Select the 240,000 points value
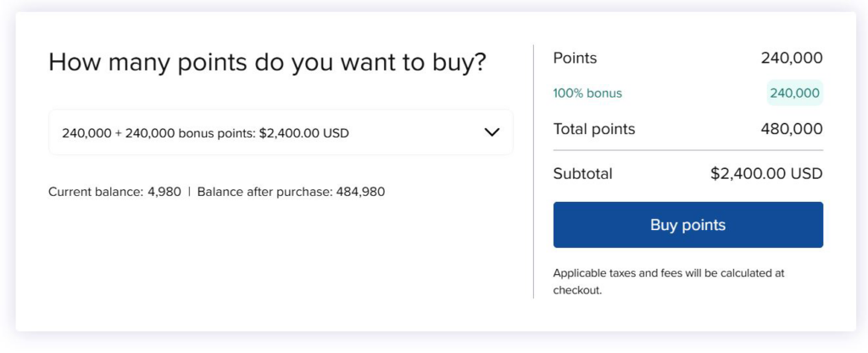 [791, 59]
